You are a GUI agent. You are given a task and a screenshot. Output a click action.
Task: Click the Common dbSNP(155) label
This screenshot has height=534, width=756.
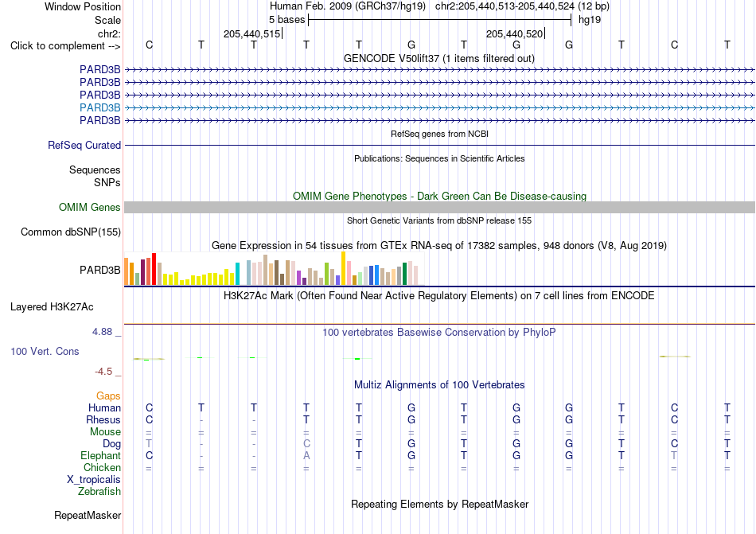coord(70,232)
